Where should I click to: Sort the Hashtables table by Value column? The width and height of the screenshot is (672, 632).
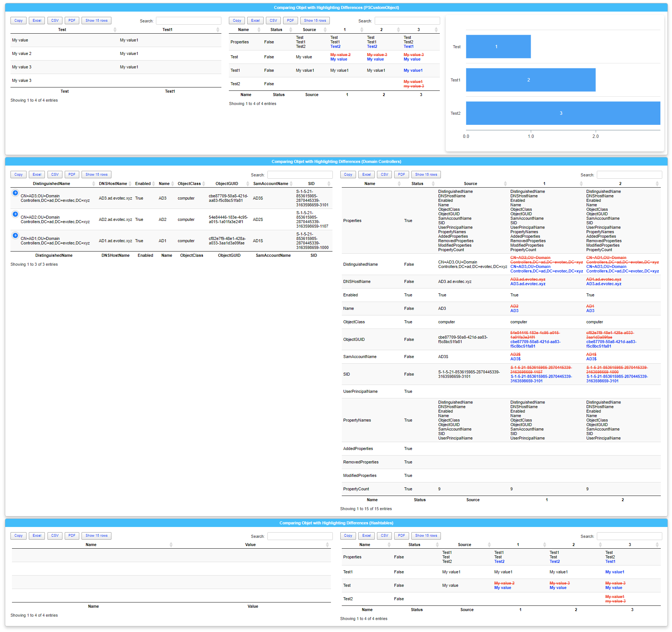(x=251, y=545)
